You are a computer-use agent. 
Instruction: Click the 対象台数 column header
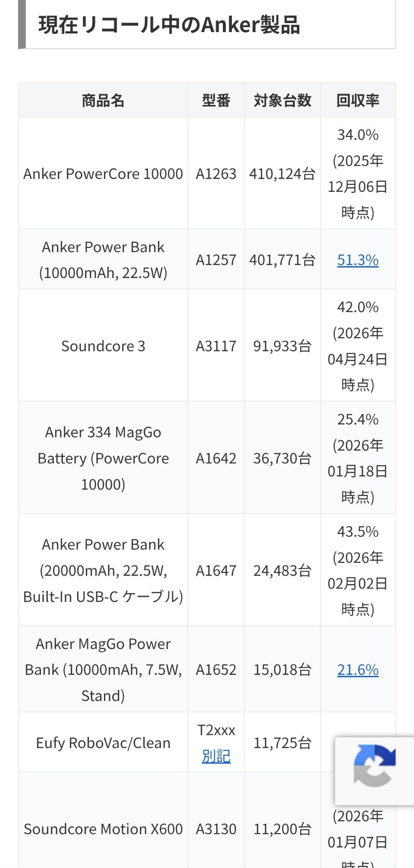282,100
